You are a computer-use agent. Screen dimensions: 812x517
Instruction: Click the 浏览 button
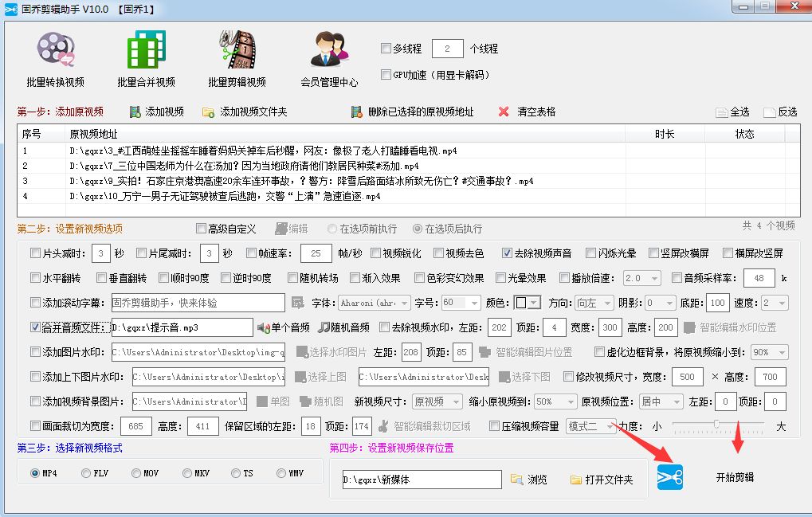pos(530,479)
